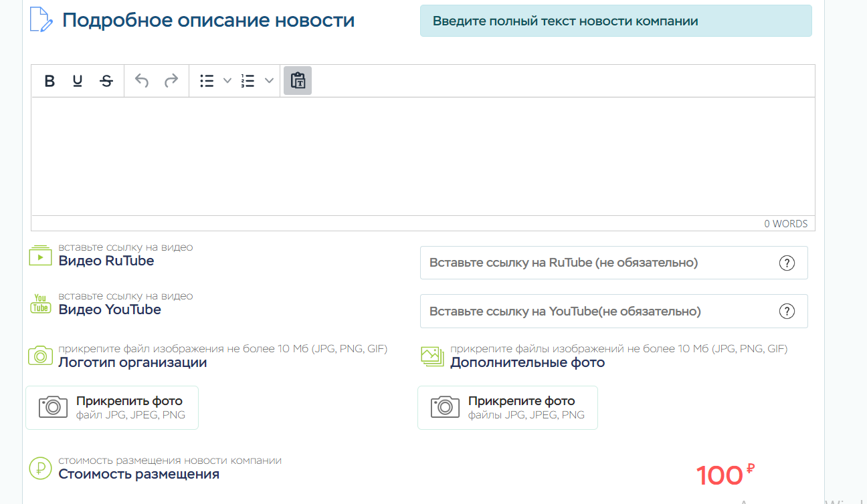The height and width of the screenshot is (504, 867).
Task: Click the YouTube link help question icon
Action: click(787, 311)
